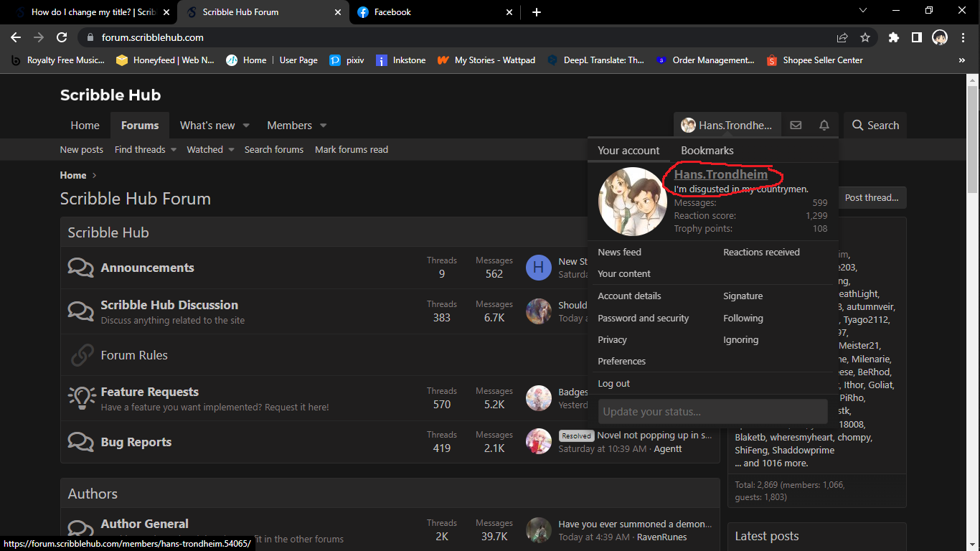Select Account details in account menu
Viewport: 980px width, 551px height.
pos(629,296)
